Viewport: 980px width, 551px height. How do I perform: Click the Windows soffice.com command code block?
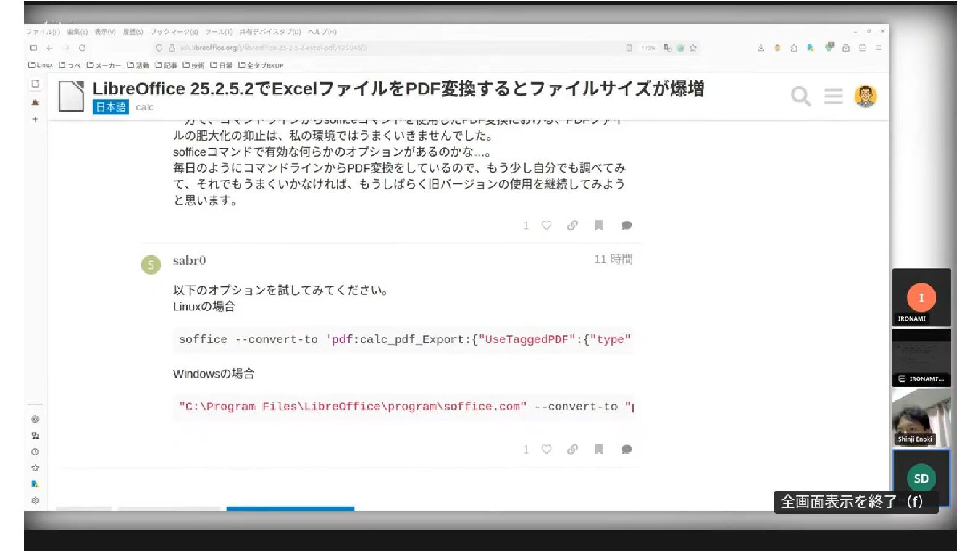[403, 407]
